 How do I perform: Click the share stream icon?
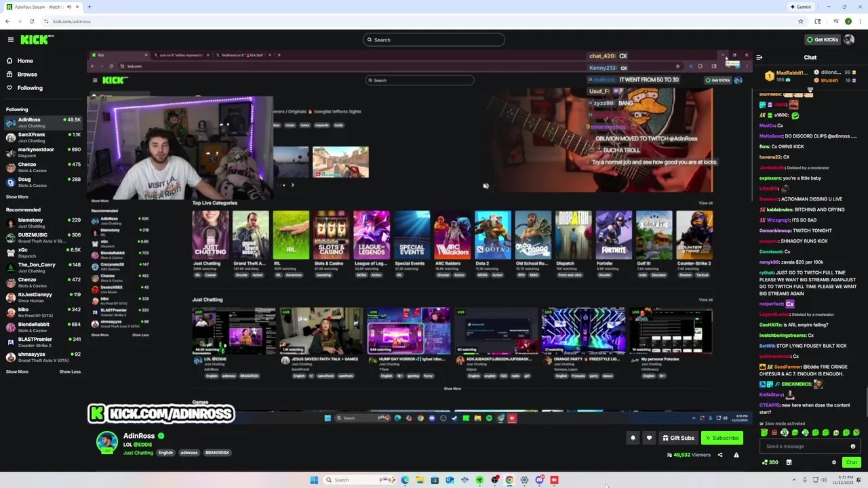720,455
